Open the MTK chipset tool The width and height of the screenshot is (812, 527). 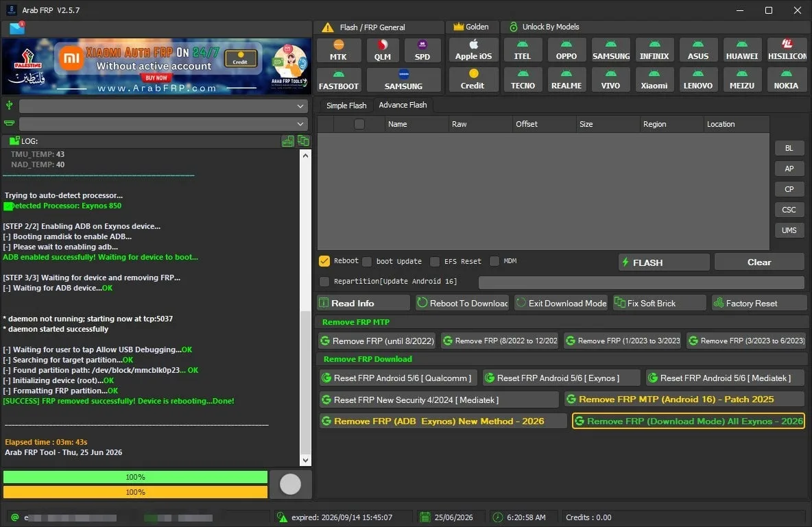point(338,50)
